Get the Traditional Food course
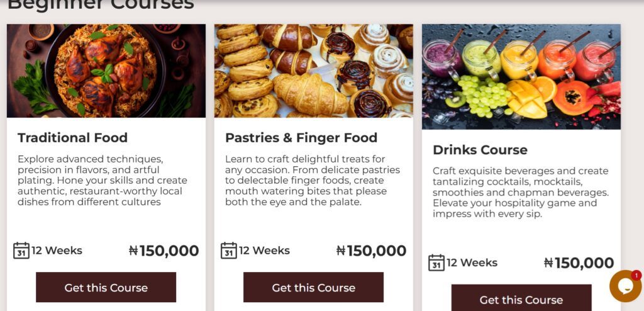 point(106,288)
